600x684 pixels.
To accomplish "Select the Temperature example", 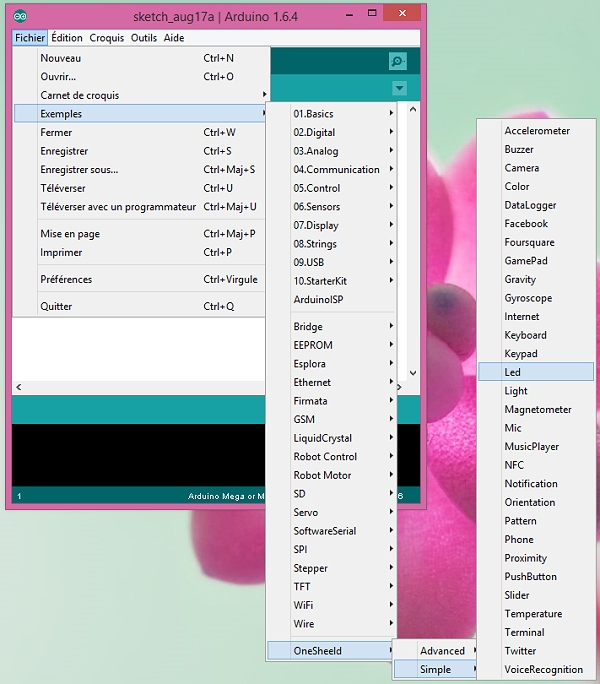I will pyautogui.click(x=536, y=614).
